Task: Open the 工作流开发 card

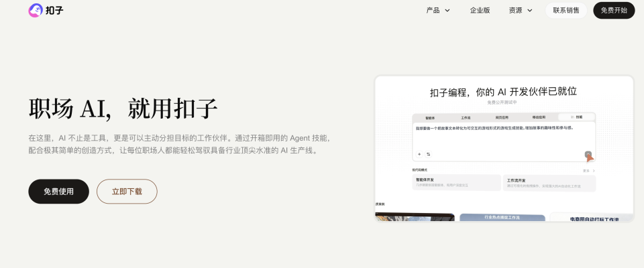Action: [x=549, y=183]
